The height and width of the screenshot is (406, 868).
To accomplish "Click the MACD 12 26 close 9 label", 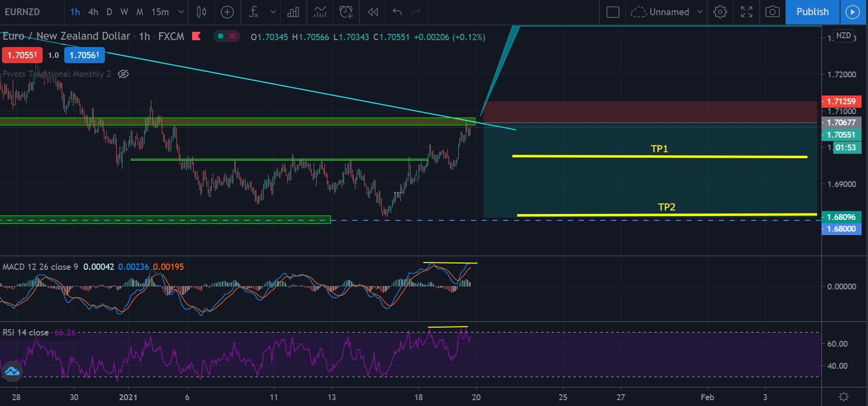I will (40, 267).
